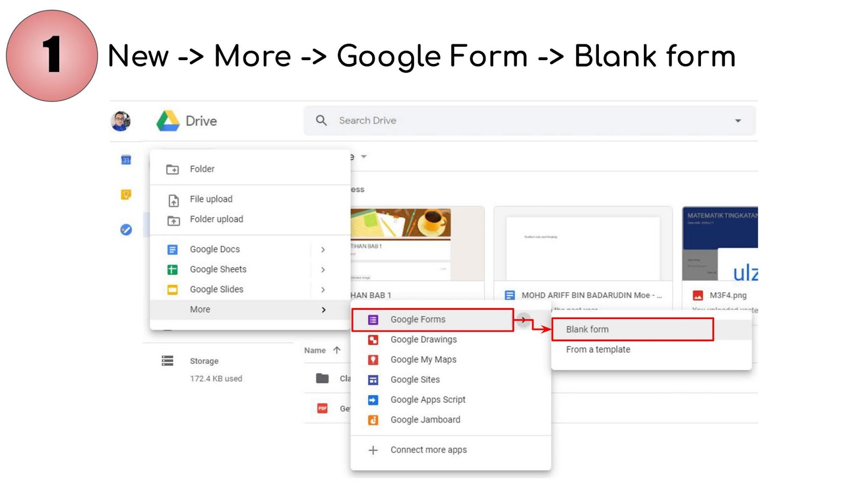Expand the Google Sheets submenu chevron
868x488 pixels.
(323, 269)
